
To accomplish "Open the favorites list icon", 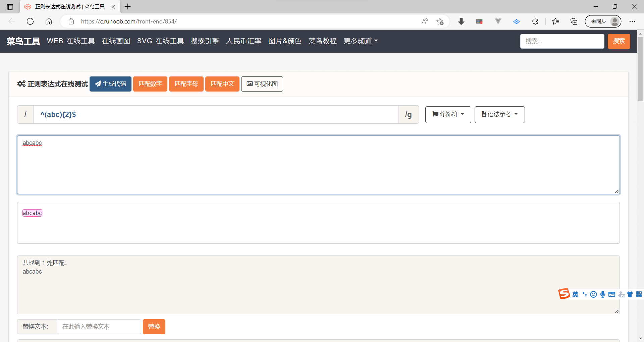I will point(555,21).
